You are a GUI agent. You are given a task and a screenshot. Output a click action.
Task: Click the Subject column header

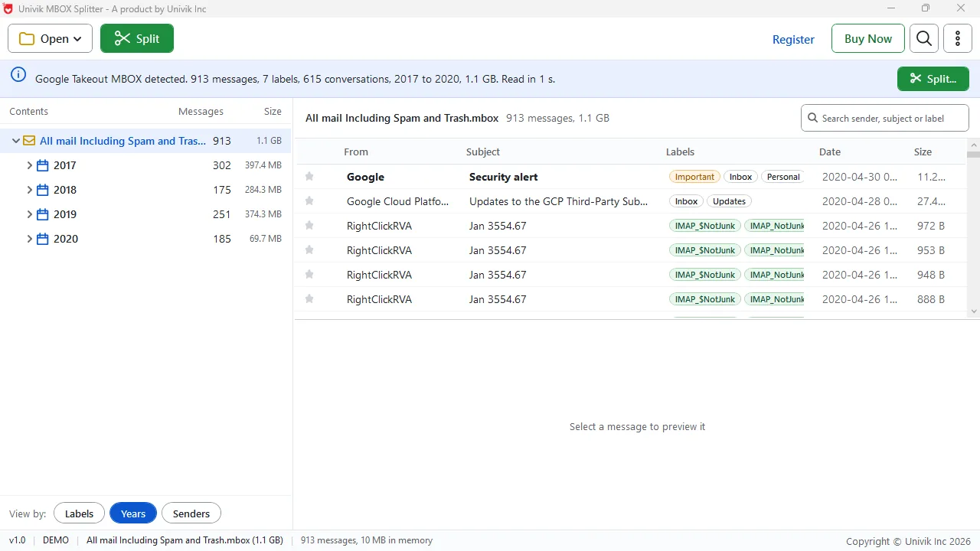pyautogui.click(x=483, y=152)
